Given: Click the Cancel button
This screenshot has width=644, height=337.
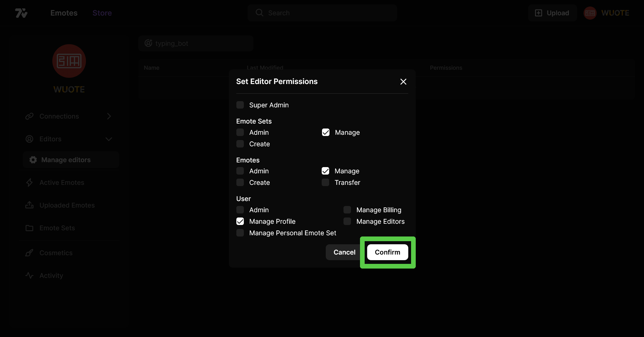Looking at the screenshot, I should pyautogui.click(x=344, y=252).
